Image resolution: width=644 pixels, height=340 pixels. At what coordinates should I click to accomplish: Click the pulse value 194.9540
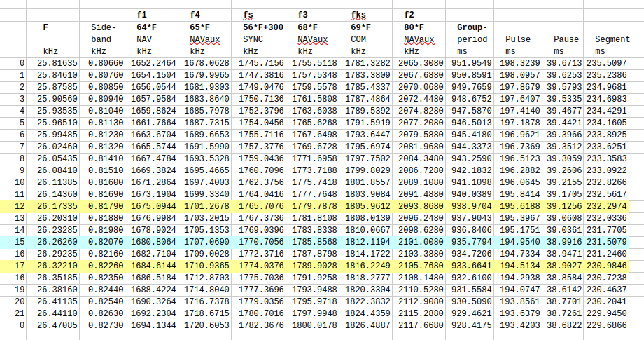[x=519, y=240]
